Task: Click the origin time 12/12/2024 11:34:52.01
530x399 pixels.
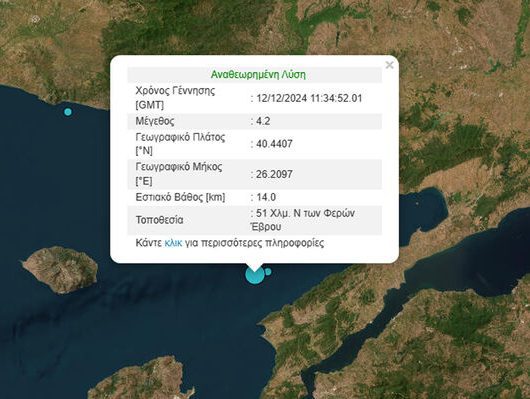Action: coord(309,98)
